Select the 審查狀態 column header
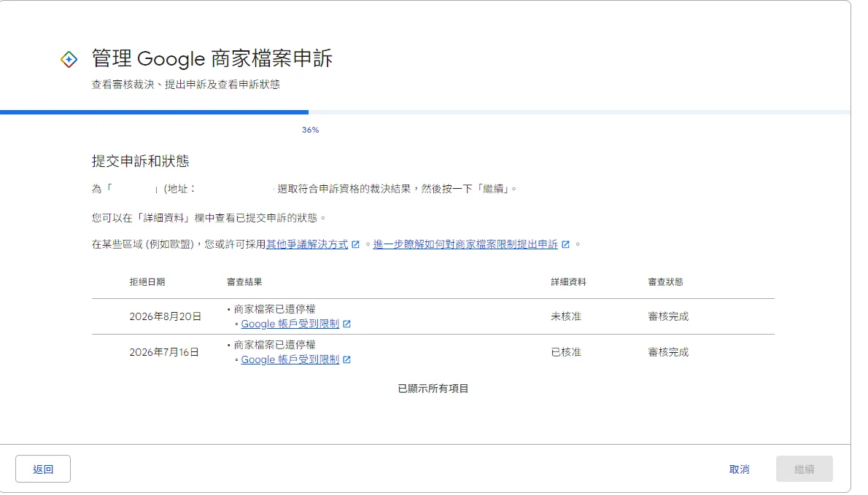Screen dimensions: 868x495 [665, 282]
